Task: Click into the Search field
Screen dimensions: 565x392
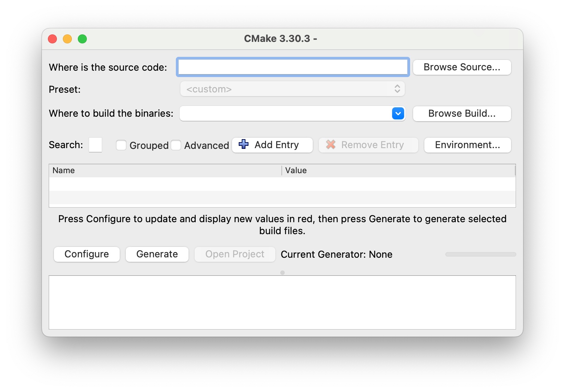Action: [x=95, y=145]
